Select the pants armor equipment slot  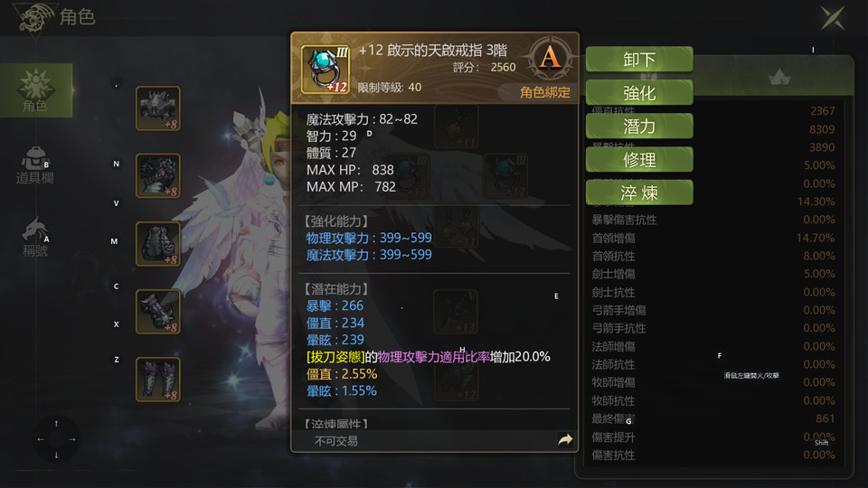pyautogui.click(x=157, y=244)
